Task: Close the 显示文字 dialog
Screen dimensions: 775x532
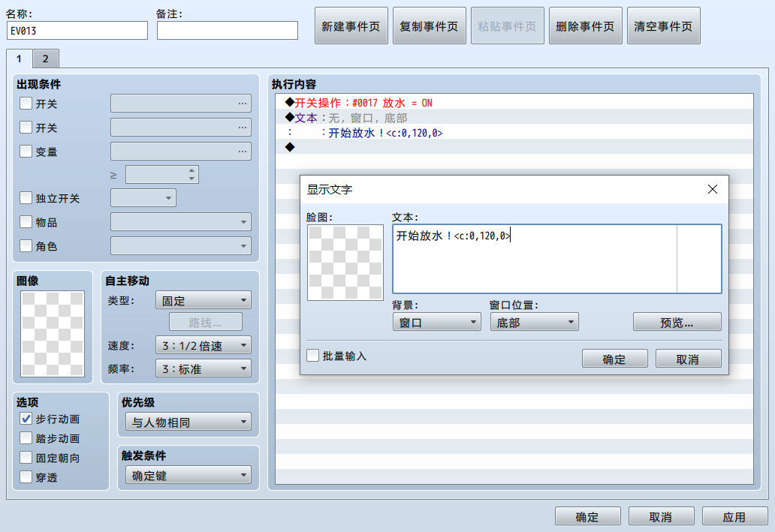Action: (x=712, y=189)
